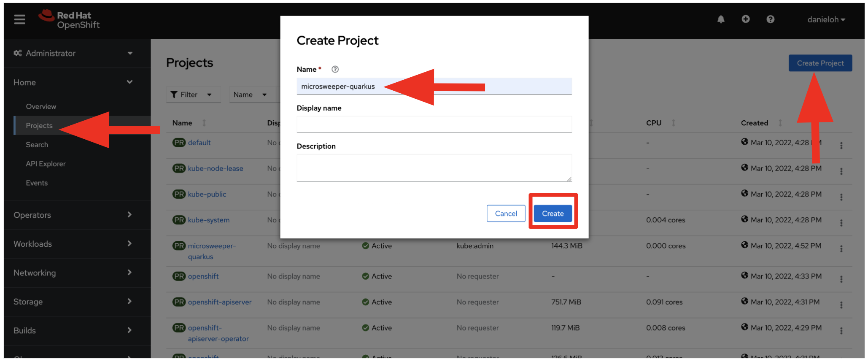
Task: Open the kube-node-lease project
Action: [x=216, y=168]
